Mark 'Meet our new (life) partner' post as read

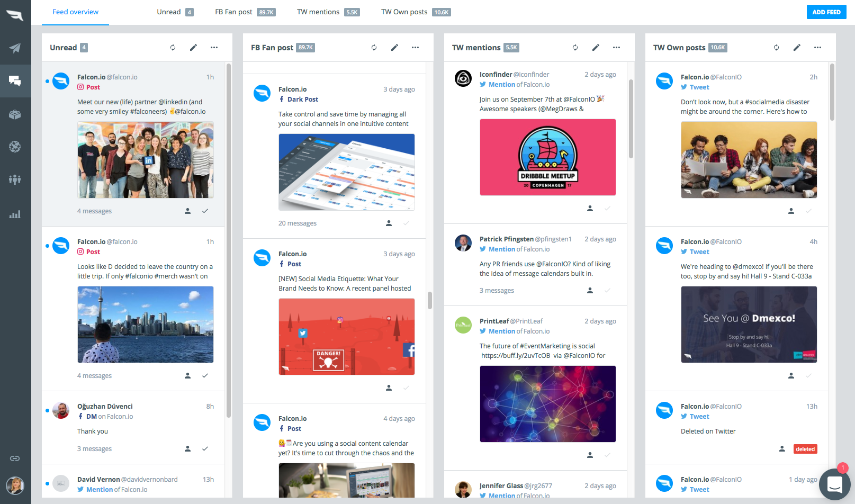pos(205,211)
